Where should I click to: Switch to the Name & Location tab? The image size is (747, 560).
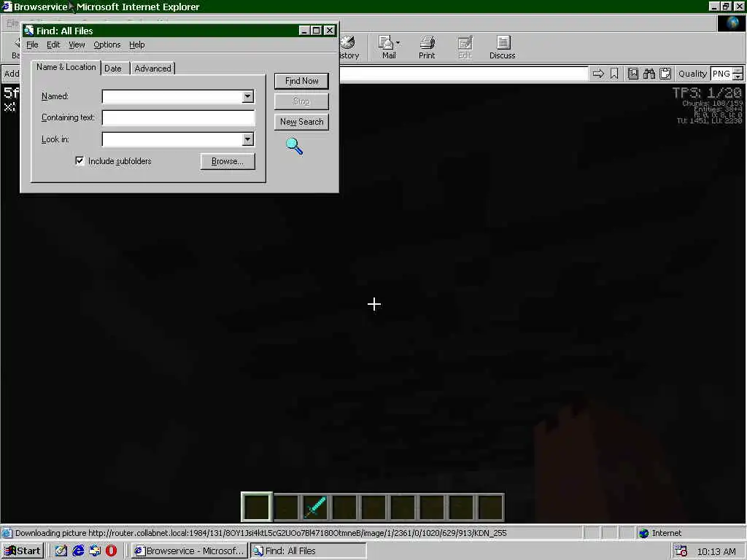click(x=66, y=67)
